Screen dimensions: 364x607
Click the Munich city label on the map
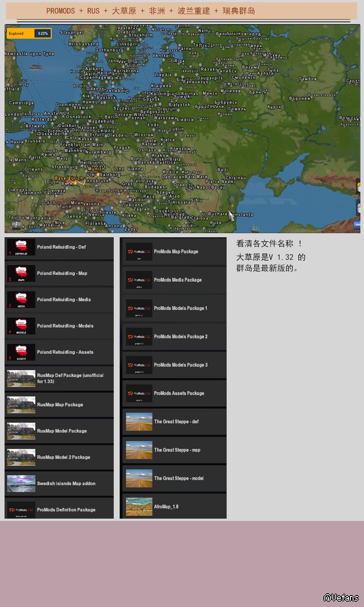(x=96, y=168)
